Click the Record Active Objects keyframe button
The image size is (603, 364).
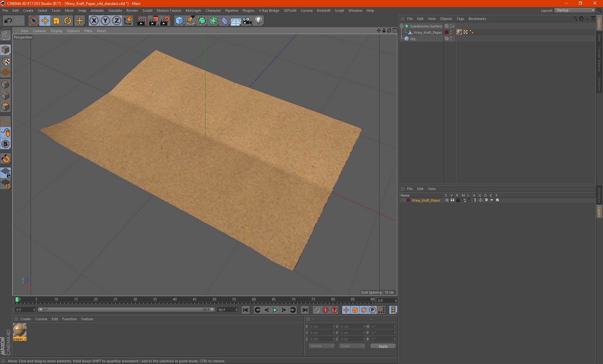click(x=316, y=310)
